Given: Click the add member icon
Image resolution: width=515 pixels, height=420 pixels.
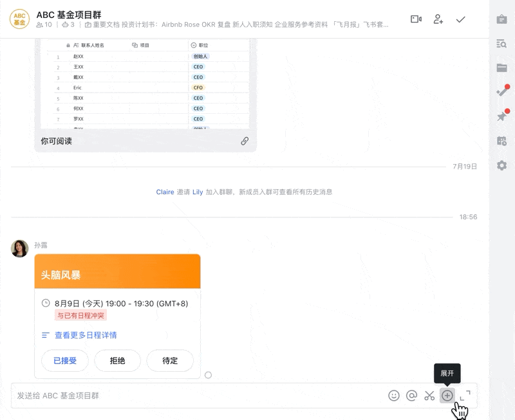Looking at the screenshot, I should click(438, 19).
